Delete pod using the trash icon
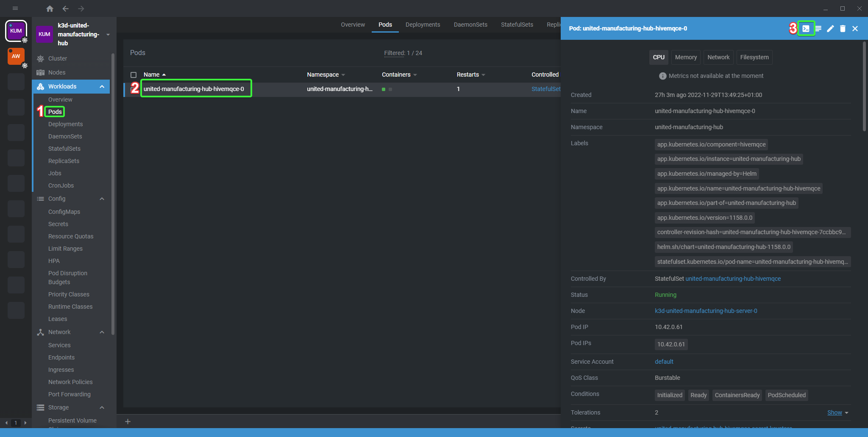This screenshot has height=437, width=868. [843, 28]
